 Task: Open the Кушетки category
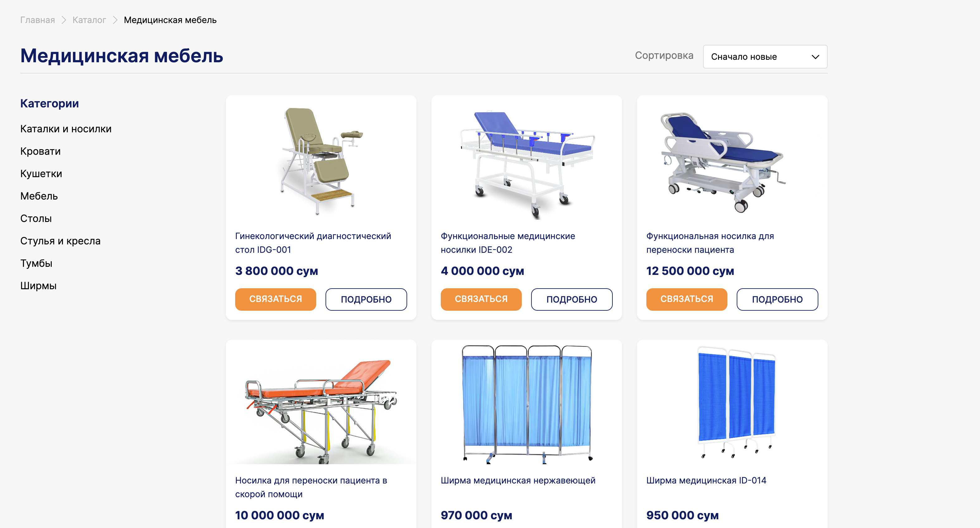(41, 174)
